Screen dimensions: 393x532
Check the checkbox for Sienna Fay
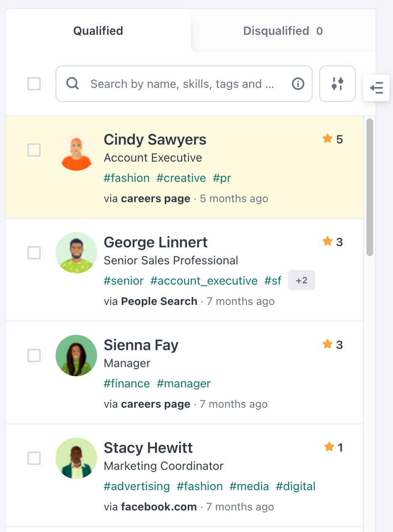pos(34,355)
